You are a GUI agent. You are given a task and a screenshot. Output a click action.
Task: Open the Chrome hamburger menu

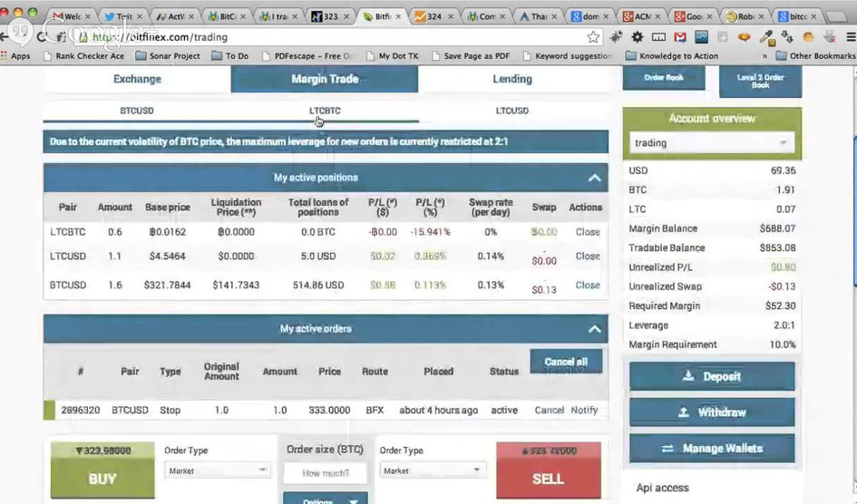pyautogui.click(x=851, y=37)
